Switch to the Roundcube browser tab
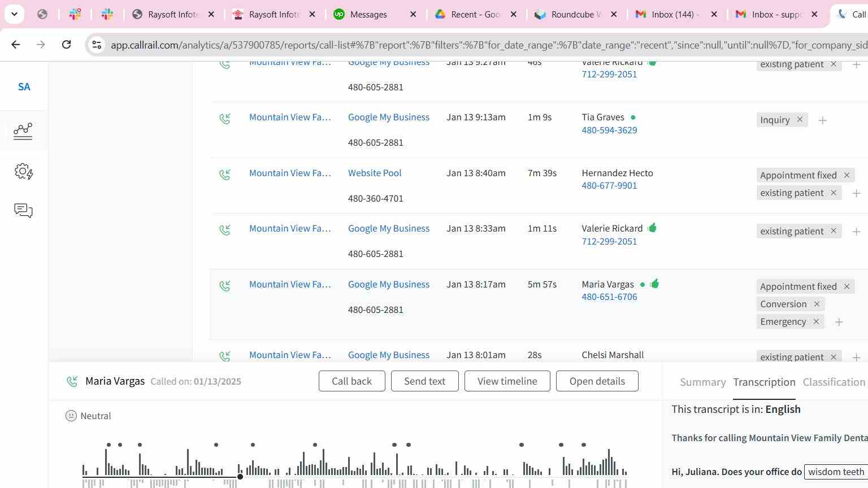The image size is (868, 488). point(576,15)
